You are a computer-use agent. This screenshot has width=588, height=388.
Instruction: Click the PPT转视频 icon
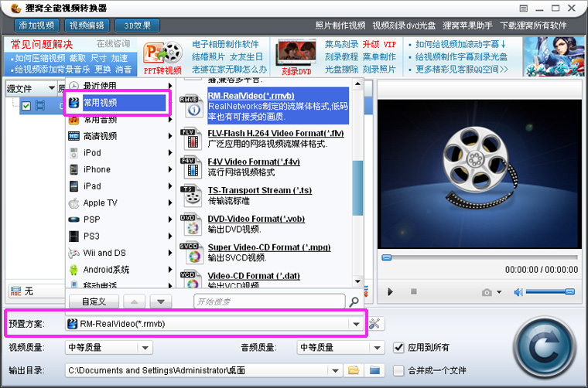(x=162, y=56)
